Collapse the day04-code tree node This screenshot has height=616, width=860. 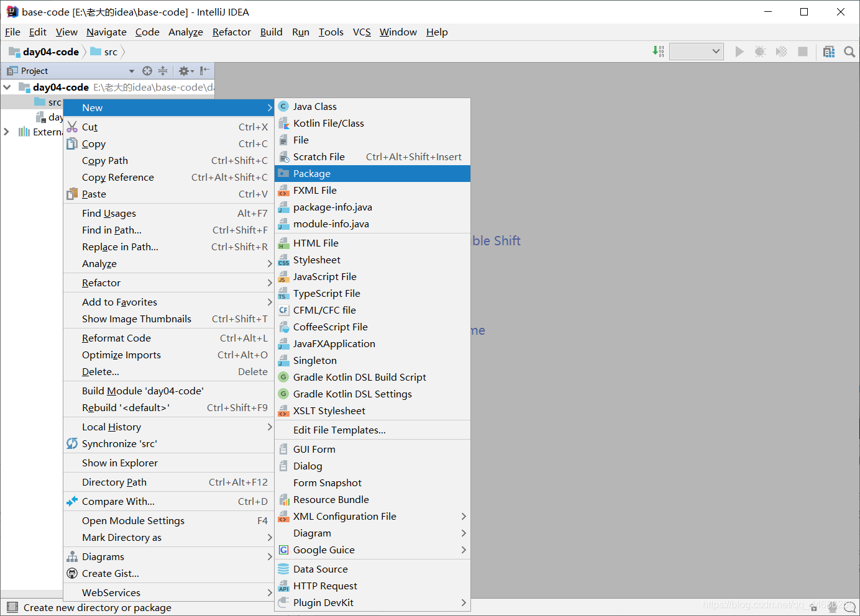7,88
